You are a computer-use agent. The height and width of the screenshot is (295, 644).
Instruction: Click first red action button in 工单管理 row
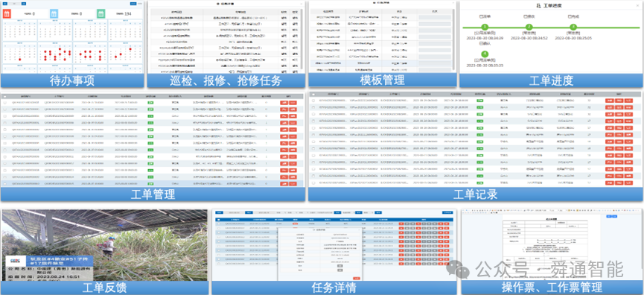pos(284,103)
